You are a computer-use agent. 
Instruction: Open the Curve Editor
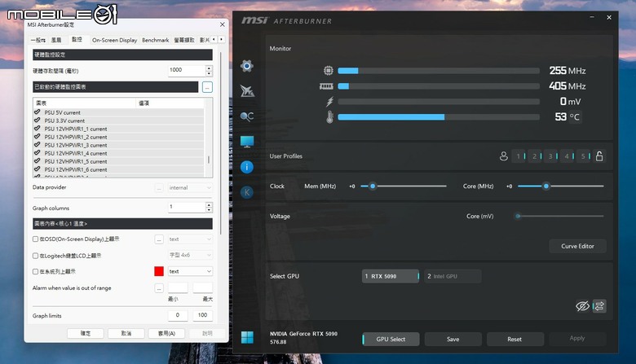(577, 246)
